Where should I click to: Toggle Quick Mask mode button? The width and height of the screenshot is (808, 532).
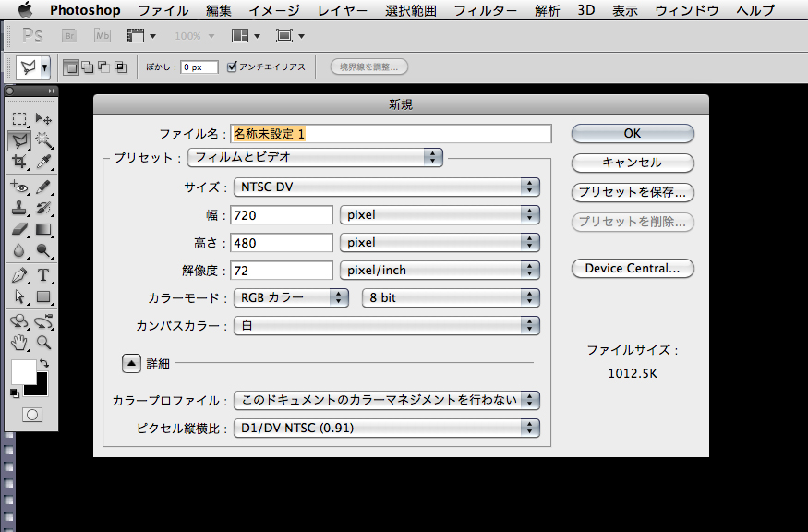tap(31, 415)
